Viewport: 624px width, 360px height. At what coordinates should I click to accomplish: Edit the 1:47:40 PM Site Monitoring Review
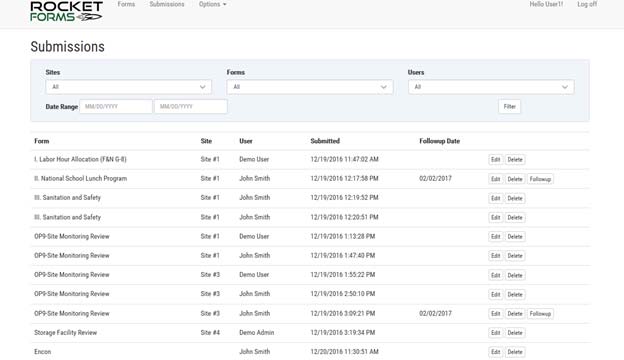(x=495, y=256)
